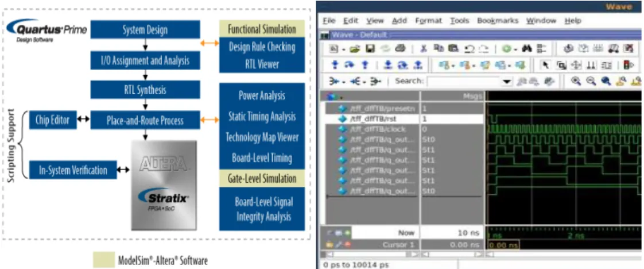Expand the second waveform compare icon dropdown
The height and width of the screenshot is (269, 644).
[474, 65]
